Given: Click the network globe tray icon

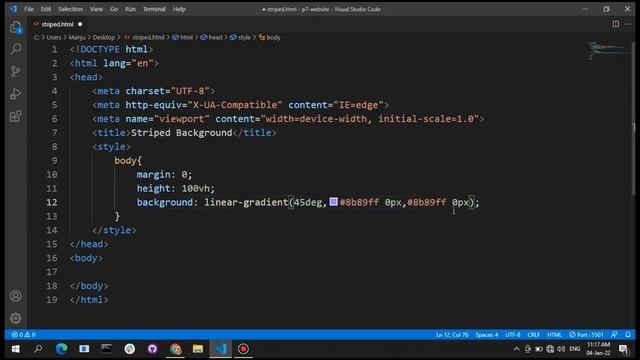Looking at the screenshot, I should (550, 349).
